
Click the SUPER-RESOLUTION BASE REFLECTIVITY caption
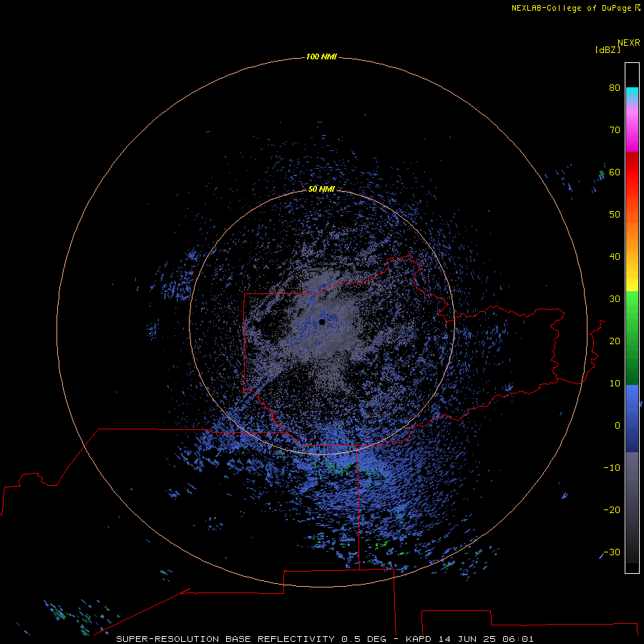225,639
